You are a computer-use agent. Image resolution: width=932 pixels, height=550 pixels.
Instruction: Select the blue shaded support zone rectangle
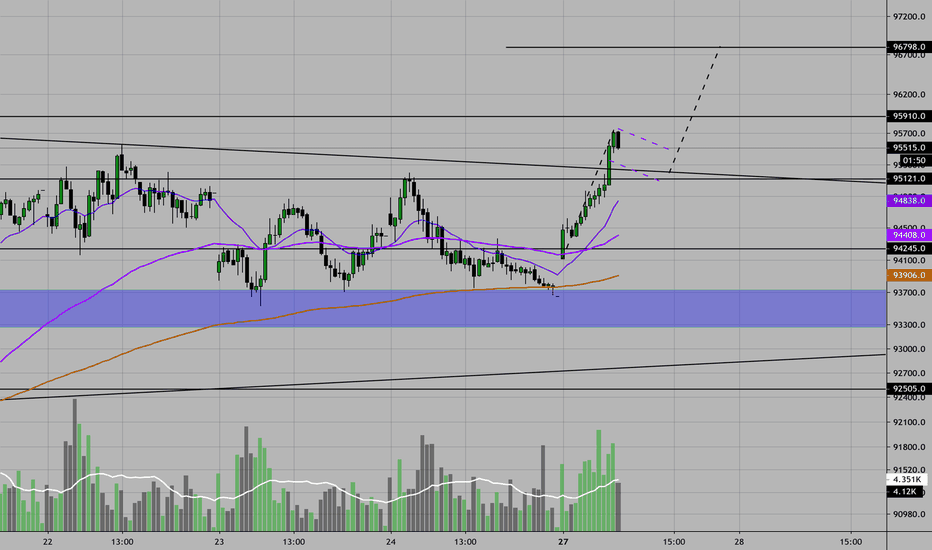point(443,309)
